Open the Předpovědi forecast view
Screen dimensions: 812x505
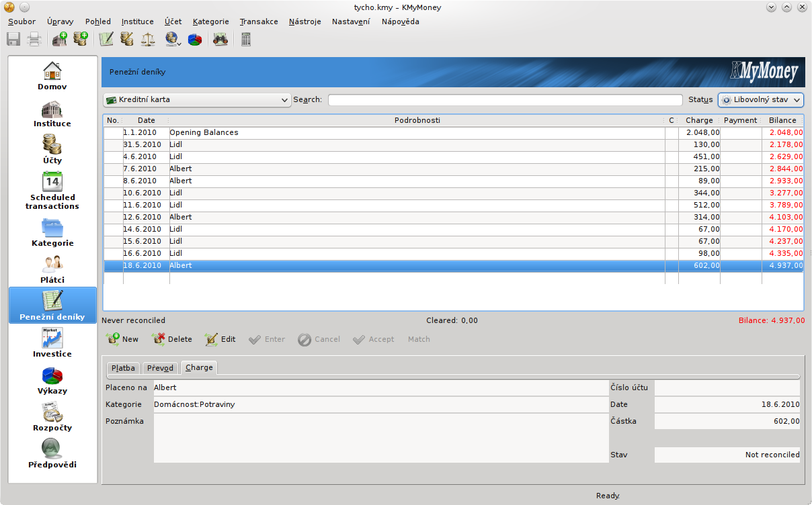pyautogui.click(x=52, y=453)
